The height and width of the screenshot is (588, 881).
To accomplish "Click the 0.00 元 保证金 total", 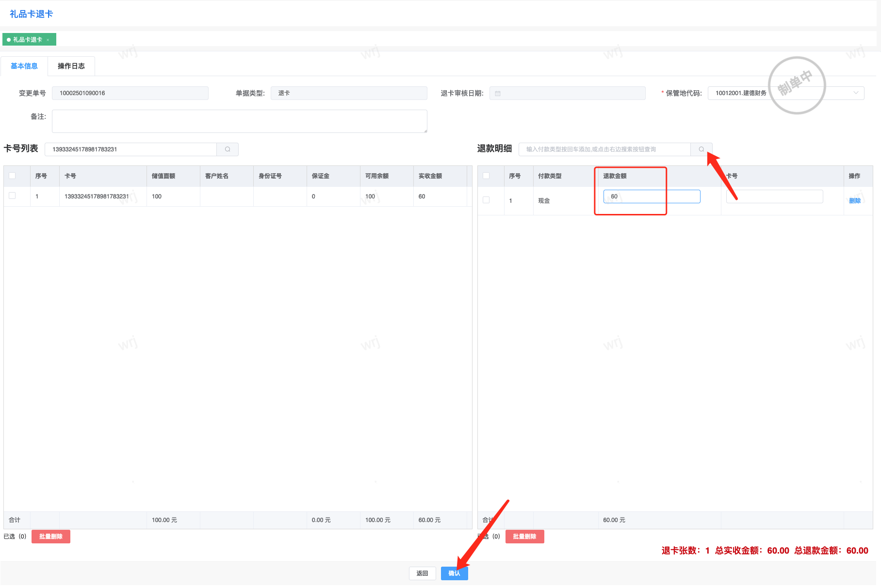I will (x=321, y=520).
